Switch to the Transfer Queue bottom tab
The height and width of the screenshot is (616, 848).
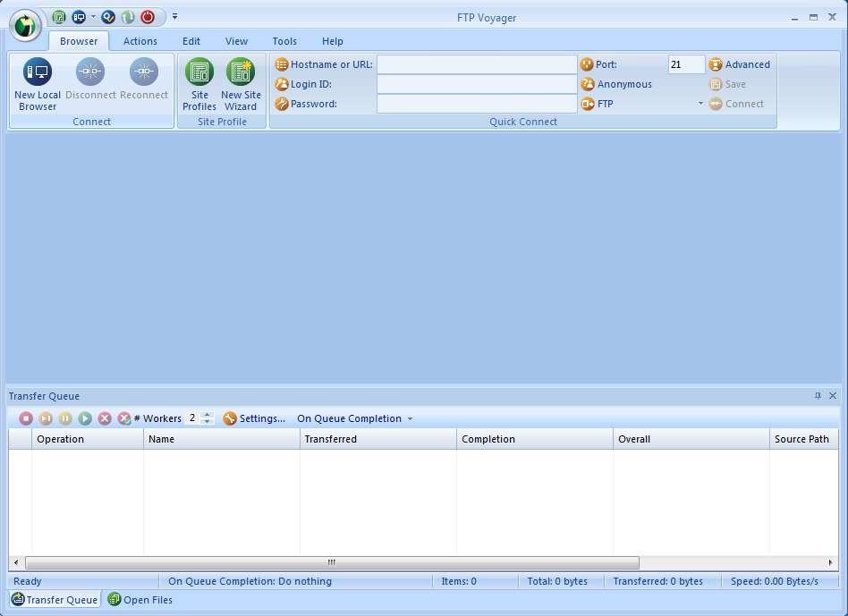(x=55, y=599)
